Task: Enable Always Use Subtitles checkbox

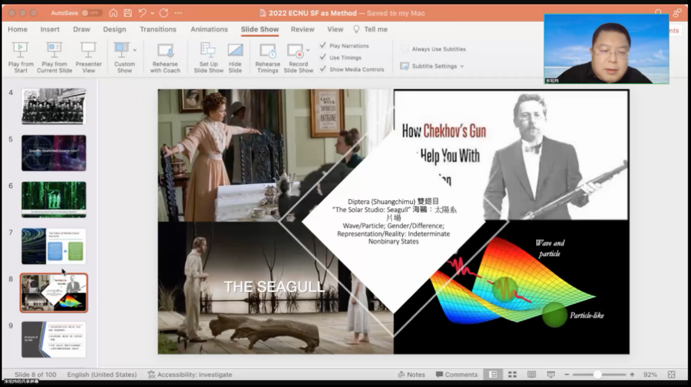Action: tap(405, 49)
